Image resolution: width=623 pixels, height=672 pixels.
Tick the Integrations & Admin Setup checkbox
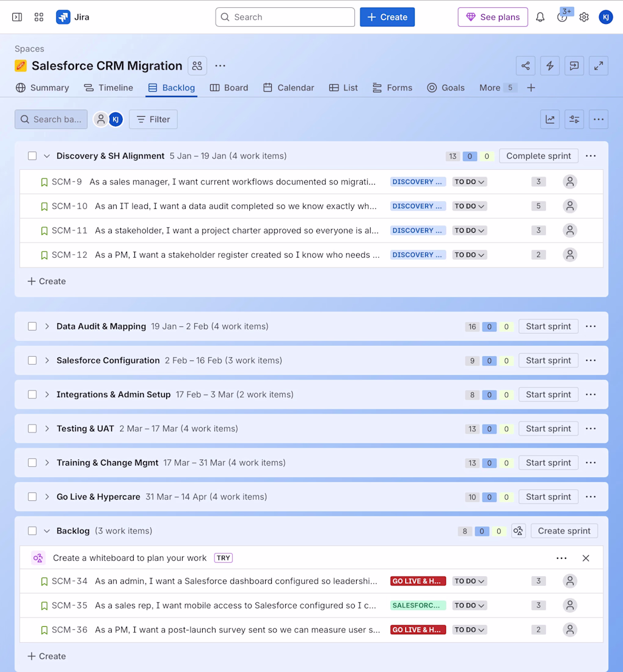click(32, 394)
